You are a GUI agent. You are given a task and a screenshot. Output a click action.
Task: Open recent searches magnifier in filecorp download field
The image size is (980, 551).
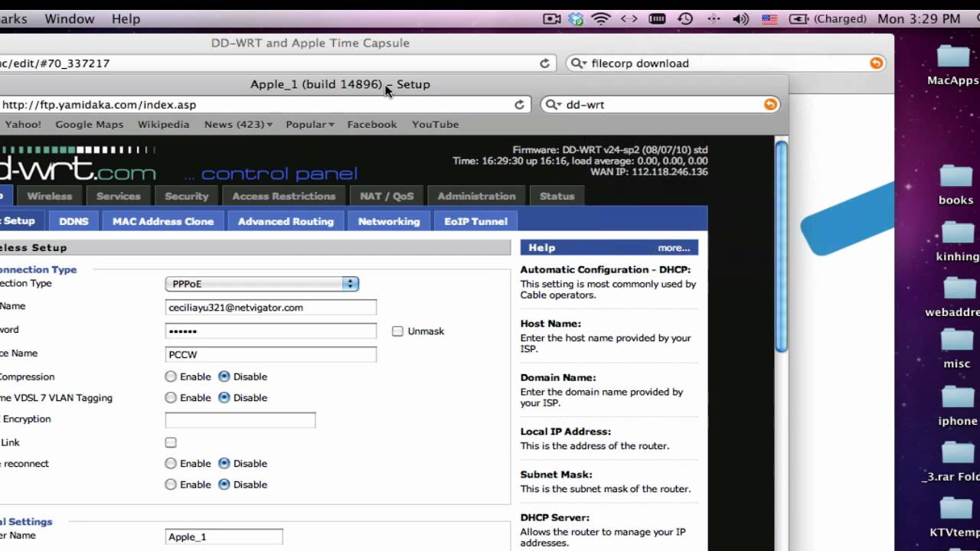(580, 64)
